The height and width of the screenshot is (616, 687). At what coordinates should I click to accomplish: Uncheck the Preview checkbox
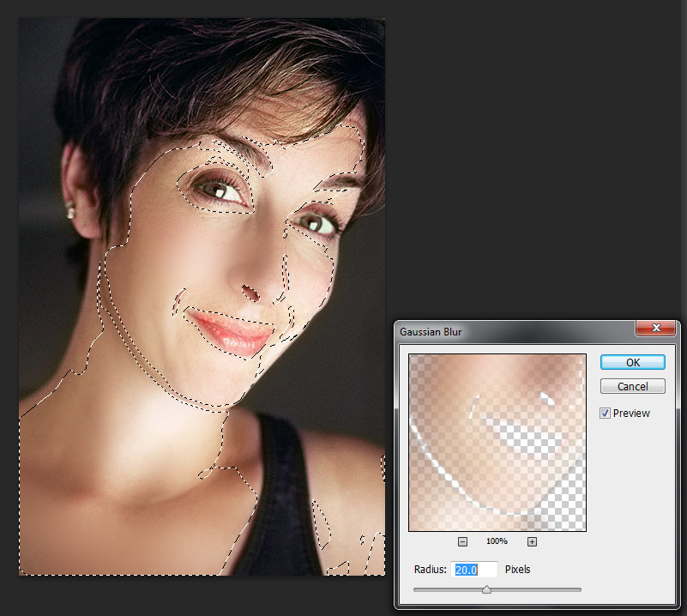(605, 413)
